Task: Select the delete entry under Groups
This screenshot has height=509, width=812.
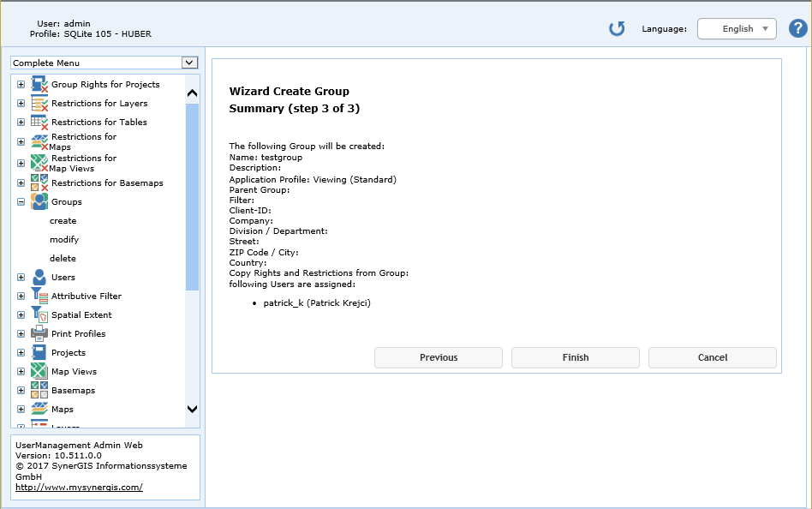Action: click(x=62, y=258)
